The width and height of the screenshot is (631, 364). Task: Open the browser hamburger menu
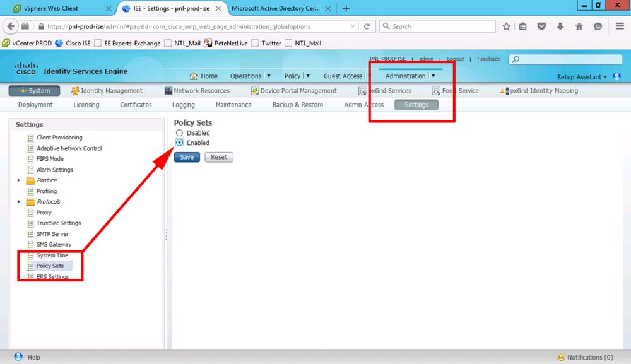click(x=620, y=26)
